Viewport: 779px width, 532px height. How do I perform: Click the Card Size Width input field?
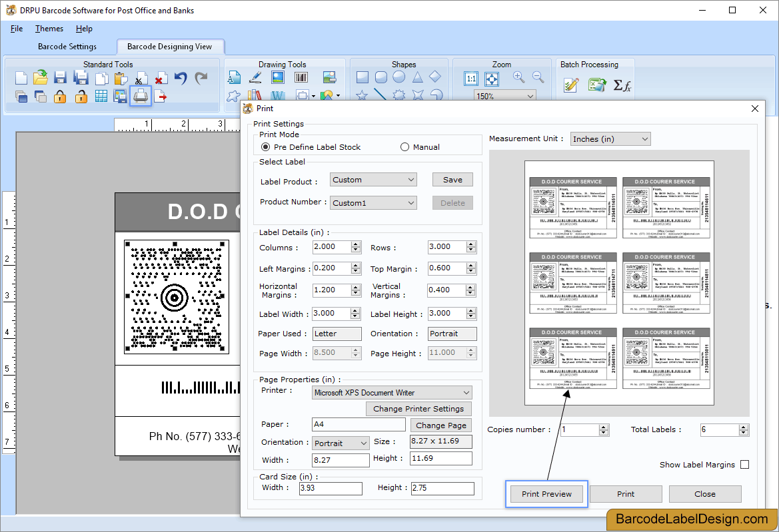tap(331, 488)
